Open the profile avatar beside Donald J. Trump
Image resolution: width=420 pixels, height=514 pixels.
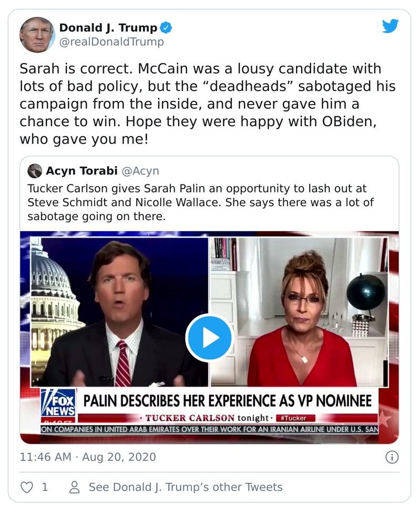[x=37, y=35]
